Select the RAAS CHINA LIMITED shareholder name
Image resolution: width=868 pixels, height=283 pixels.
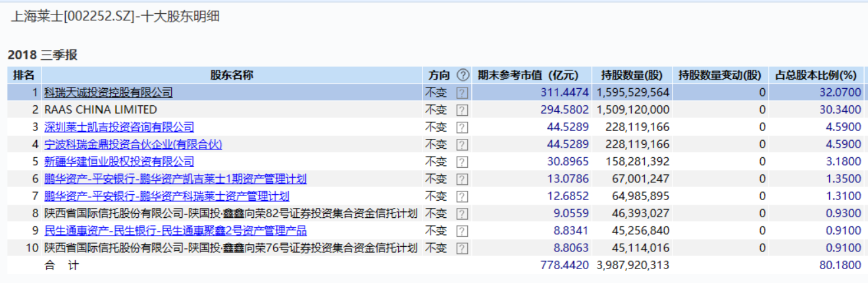(x=101, y=110)
